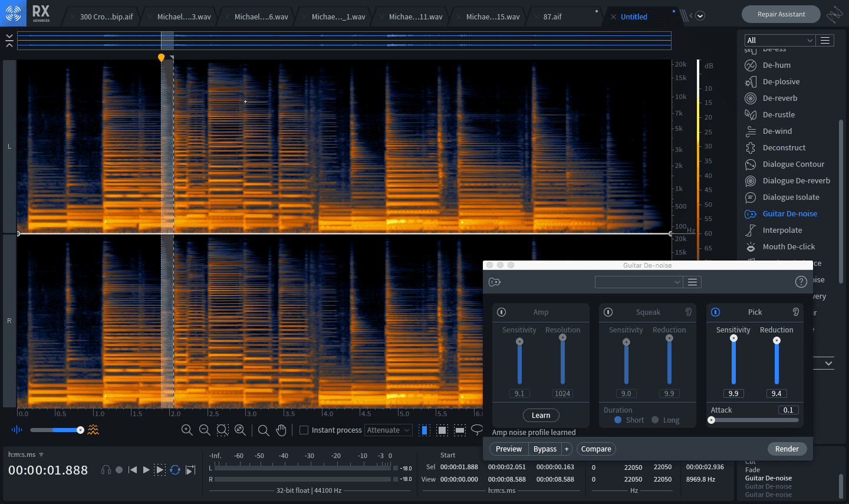Viewport: 849px width, 504px height.
Task: Open the De-reverb module icon
Action: (x=751, y=98)
